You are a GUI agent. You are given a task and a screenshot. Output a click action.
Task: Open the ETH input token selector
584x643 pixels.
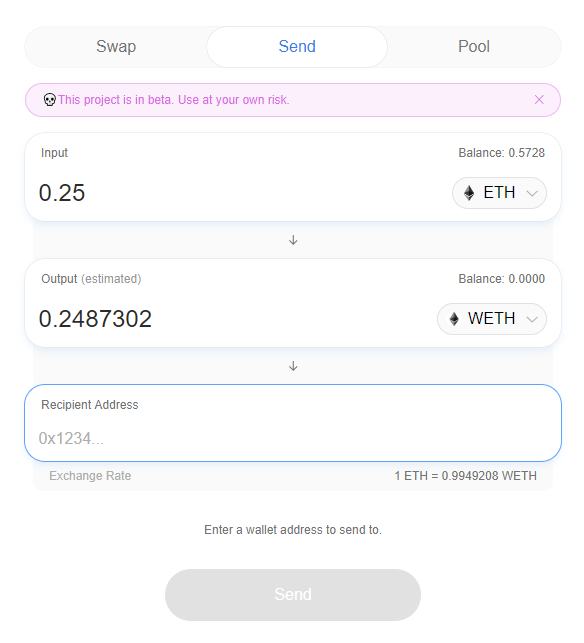click(499, 193)
